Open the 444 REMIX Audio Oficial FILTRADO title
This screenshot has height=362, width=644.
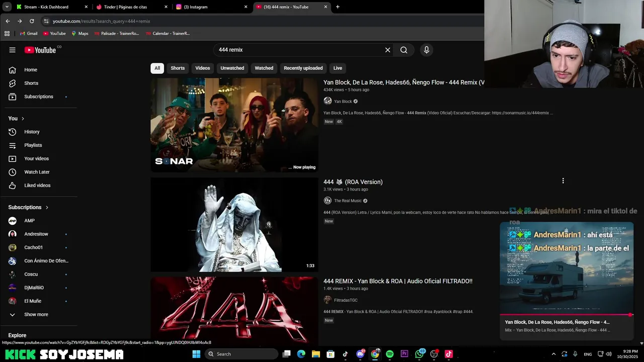pos(398,281)
